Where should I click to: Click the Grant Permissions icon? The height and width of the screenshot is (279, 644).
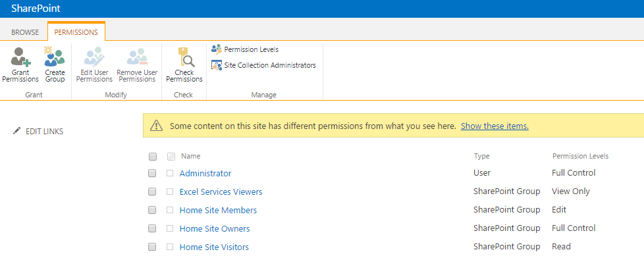[x=20, y=57]
